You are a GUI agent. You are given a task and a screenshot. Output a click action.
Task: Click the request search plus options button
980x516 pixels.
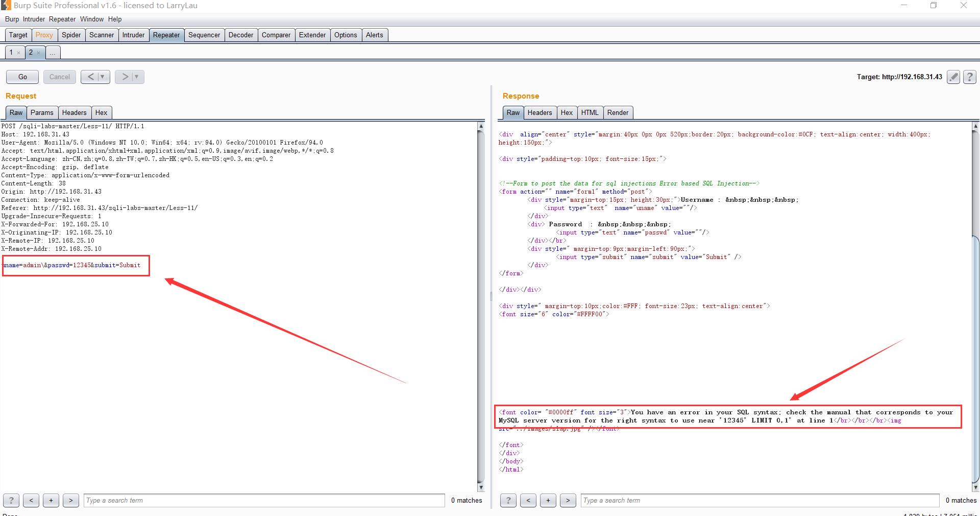[x=51, y=501]
